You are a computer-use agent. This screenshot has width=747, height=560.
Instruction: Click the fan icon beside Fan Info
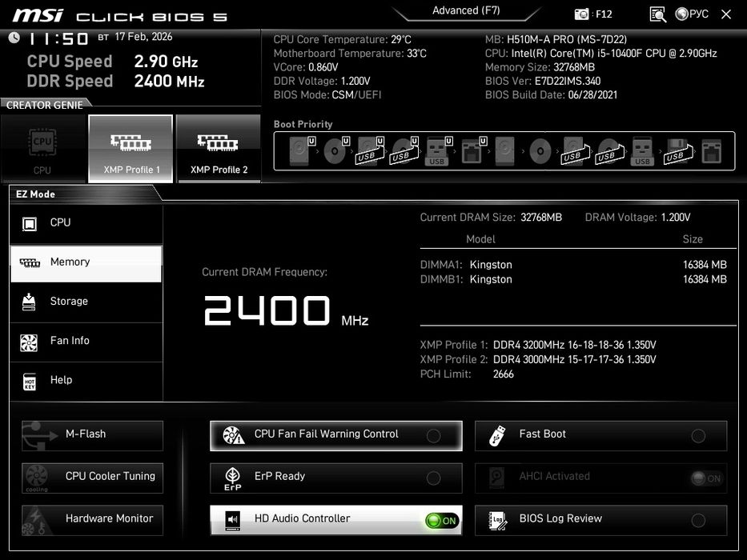click(x=29, y=342)
